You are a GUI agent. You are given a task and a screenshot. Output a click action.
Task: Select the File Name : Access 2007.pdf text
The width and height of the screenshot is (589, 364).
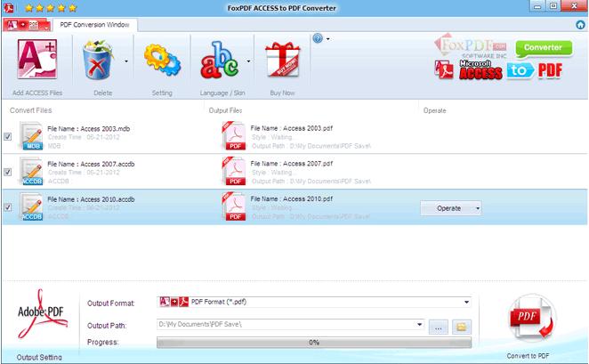click(x=292, y=164)
